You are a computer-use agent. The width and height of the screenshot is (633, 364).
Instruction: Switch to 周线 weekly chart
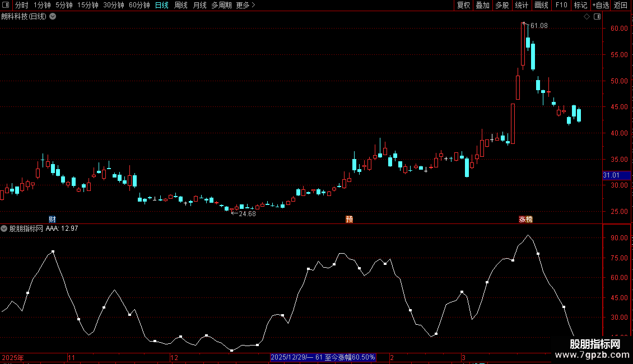point(180,5)
